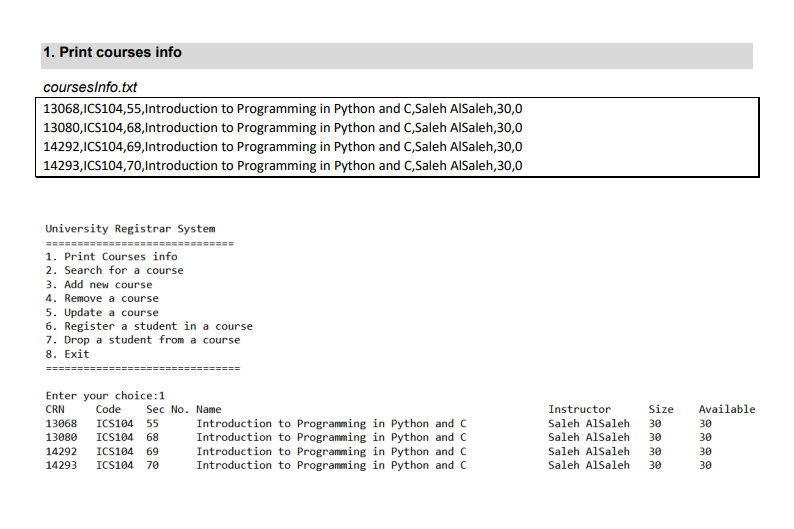The height and width of the screenshot is (529, 794).
Task: Click the file line starting with 13068,ICS104,55
Action: pos(283,109)
